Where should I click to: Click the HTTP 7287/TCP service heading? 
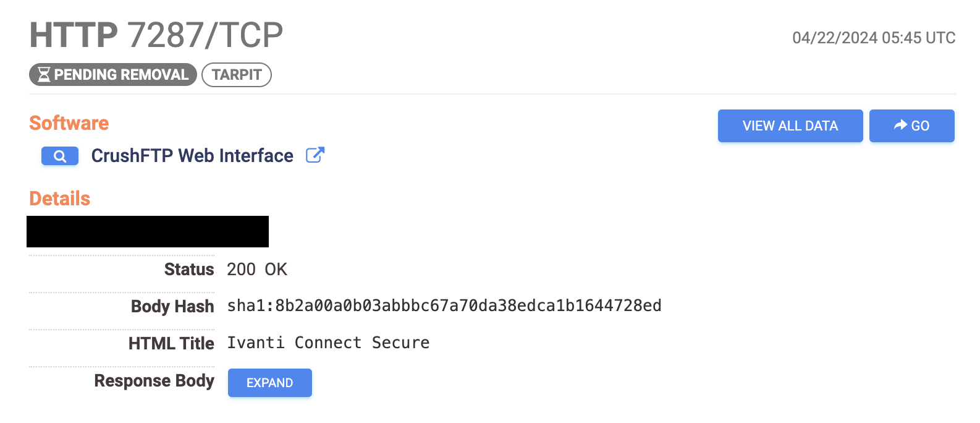[156, 35]
